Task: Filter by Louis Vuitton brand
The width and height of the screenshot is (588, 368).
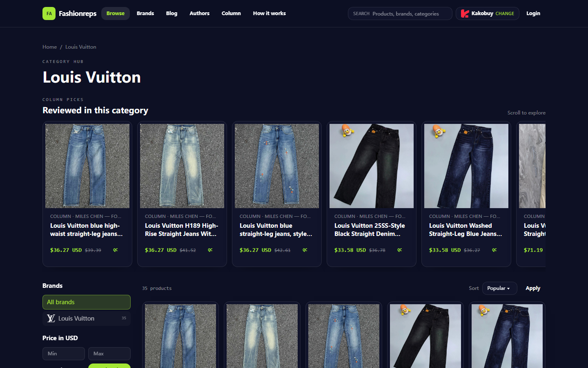Action: tap(87, 319)
